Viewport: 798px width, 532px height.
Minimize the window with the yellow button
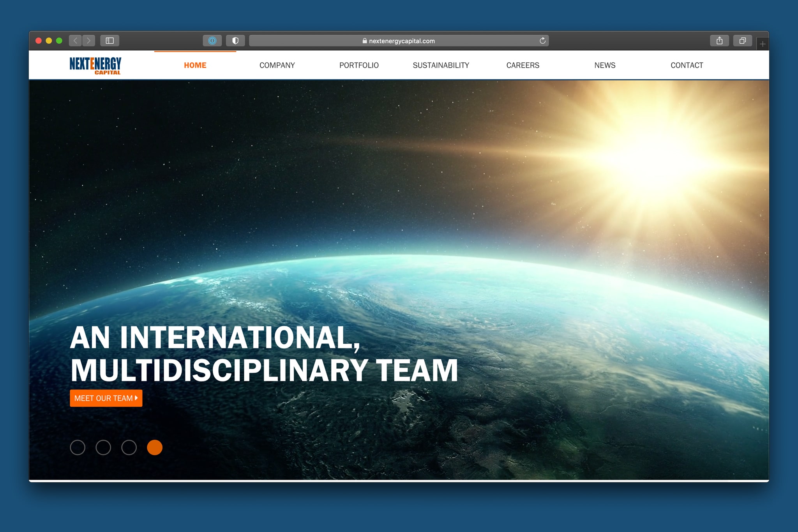(x=49, y=41)
